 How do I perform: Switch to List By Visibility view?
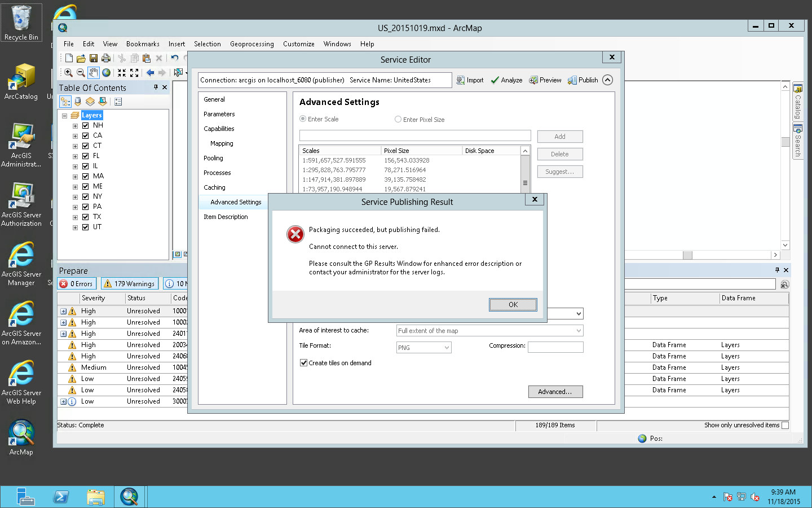pos(90,102)
